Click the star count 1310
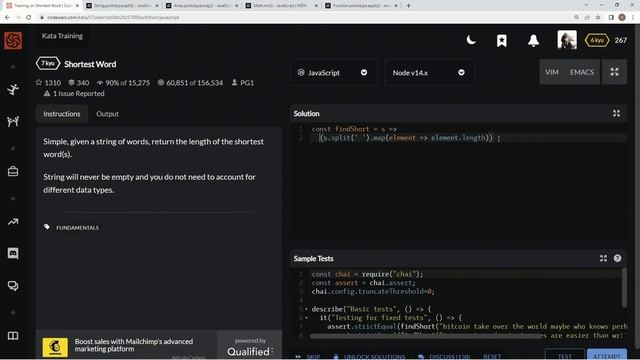640x360 pixels. (48, 83)
